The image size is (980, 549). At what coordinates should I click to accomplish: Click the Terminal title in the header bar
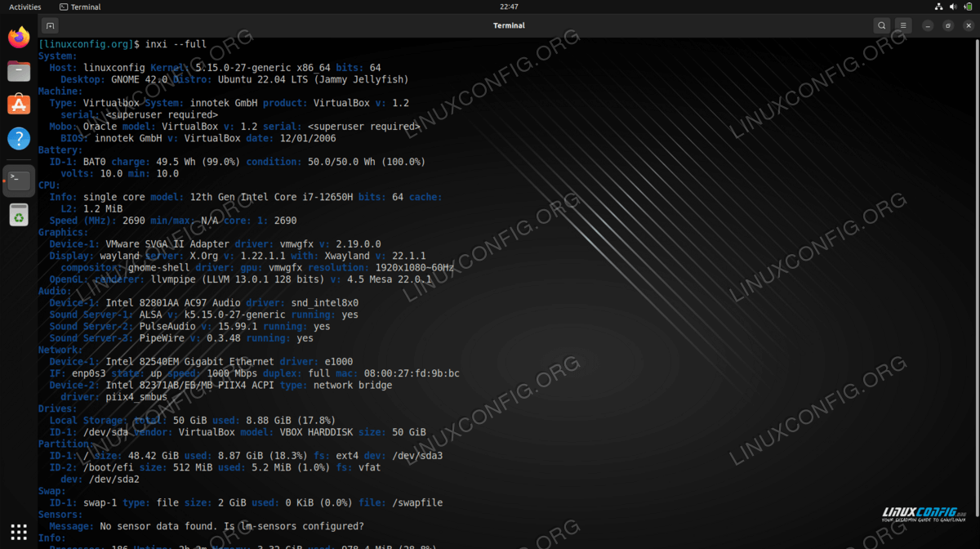[x=509, y=25]
